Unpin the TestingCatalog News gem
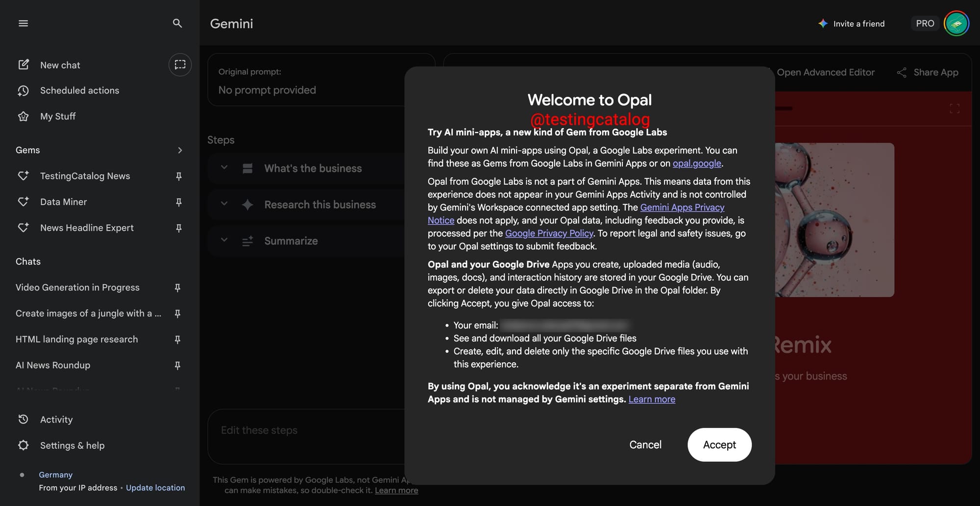This screenshot has width=980, height=506. pos(179,176)
